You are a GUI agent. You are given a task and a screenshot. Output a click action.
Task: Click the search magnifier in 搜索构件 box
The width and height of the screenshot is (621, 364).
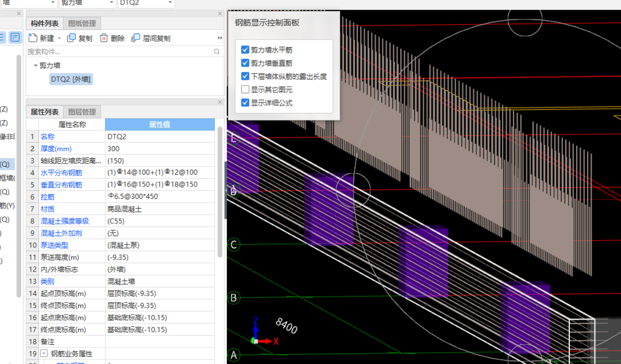[217, 52]
